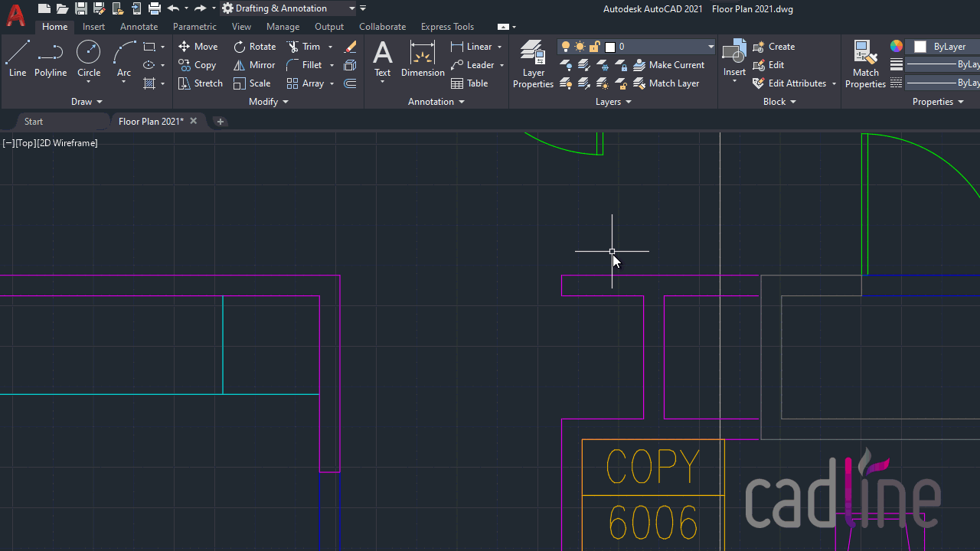Click Create block button
This screenshot has width=980, height=551.
(x=774, y=47)
